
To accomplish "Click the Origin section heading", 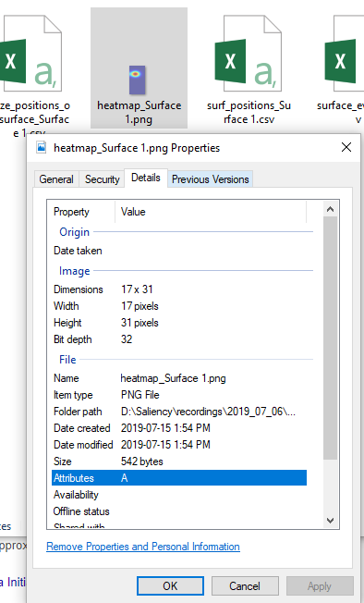I will 74,232.
